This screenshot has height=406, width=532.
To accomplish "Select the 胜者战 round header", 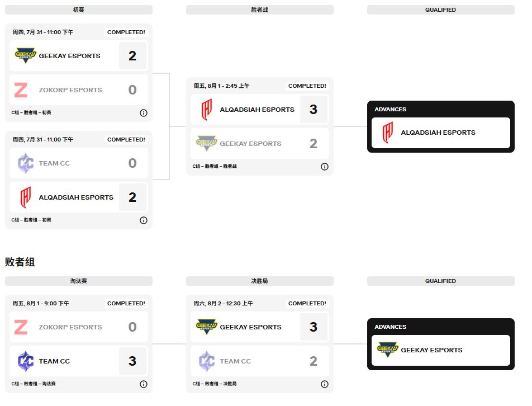I will (x=260, y=10).
